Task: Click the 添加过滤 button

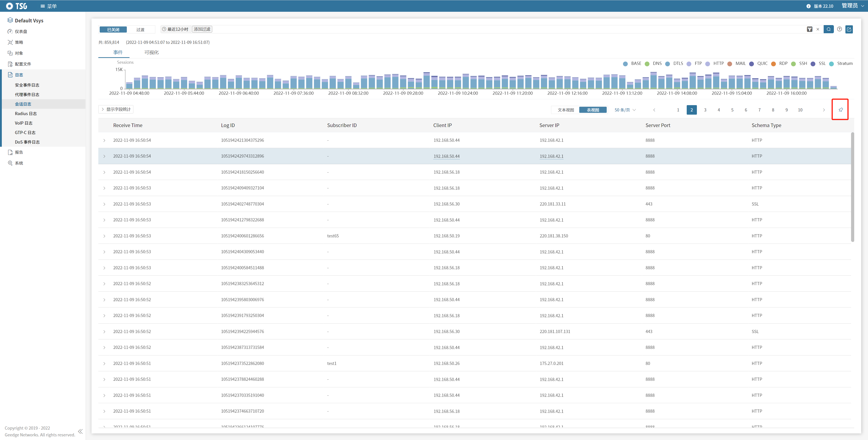Action: coord(202,29)
